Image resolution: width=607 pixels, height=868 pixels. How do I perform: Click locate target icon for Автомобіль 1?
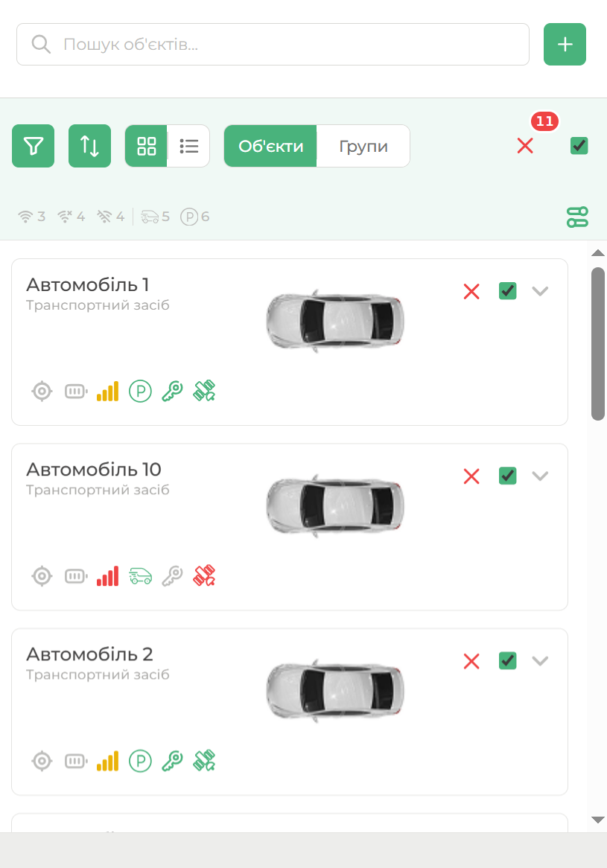tap(42, 391)
